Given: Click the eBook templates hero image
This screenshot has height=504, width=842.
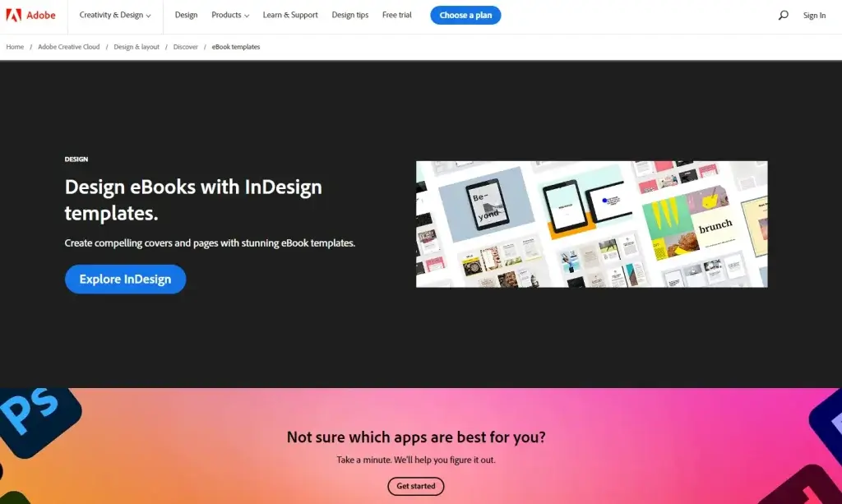Looking at the screenshot, I should (x=592, y=224).
